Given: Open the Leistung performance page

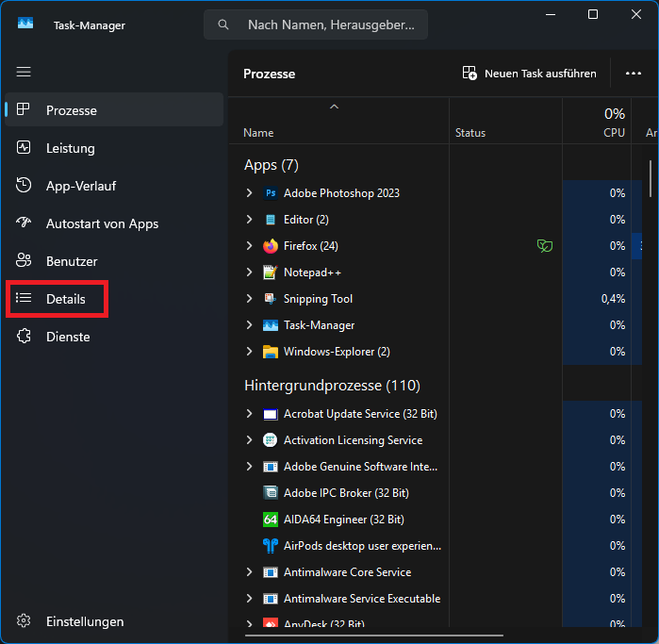Looking at the screenshot, I should click(71, 148).
